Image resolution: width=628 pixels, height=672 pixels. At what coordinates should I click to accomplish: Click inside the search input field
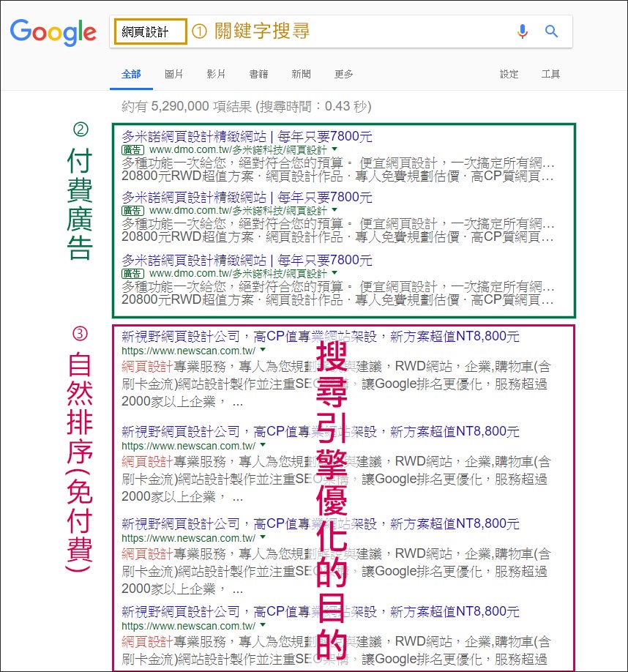tap(149, 31)
